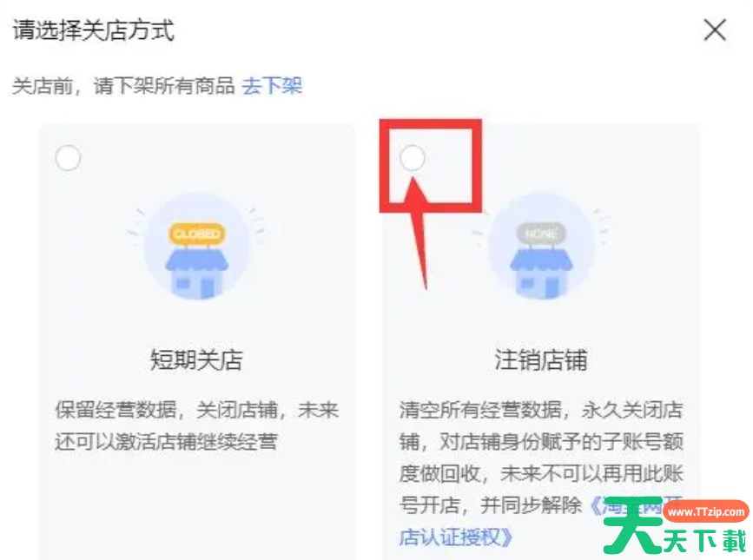Select the 短期关店 radio button
This screenshot has height=560, width=753.
tap(68, 158)
